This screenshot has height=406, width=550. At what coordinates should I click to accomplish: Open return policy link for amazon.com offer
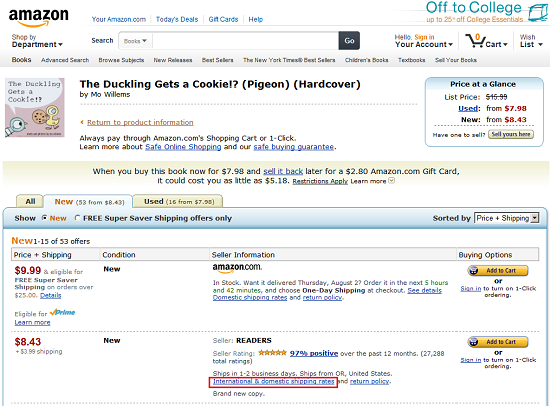[x=322, y=298]
